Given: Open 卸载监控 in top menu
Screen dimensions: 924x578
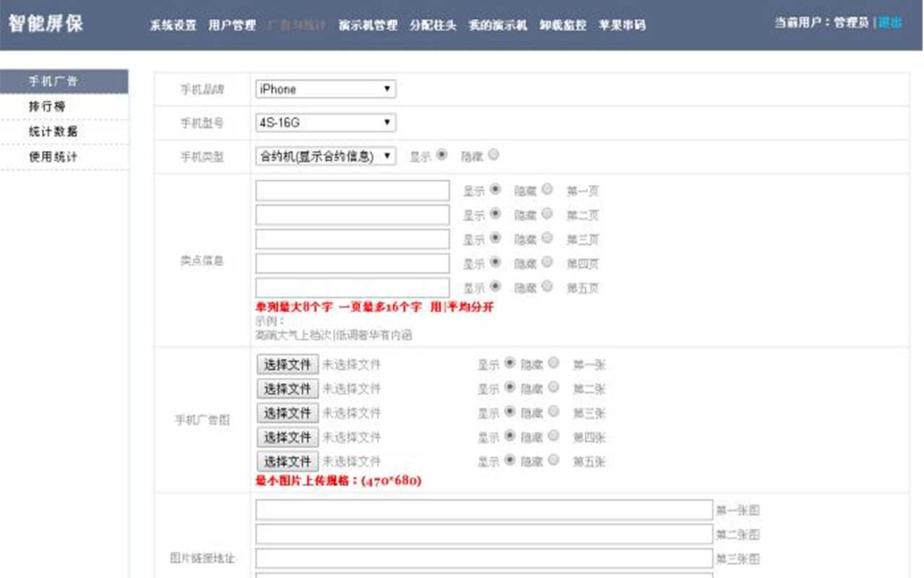Looking at the screenshot, I should point(563,25).
